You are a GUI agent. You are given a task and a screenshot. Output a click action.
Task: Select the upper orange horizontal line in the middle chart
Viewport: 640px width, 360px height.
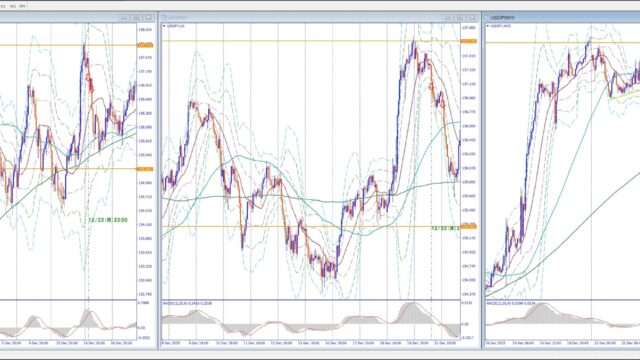coord(311,41)
